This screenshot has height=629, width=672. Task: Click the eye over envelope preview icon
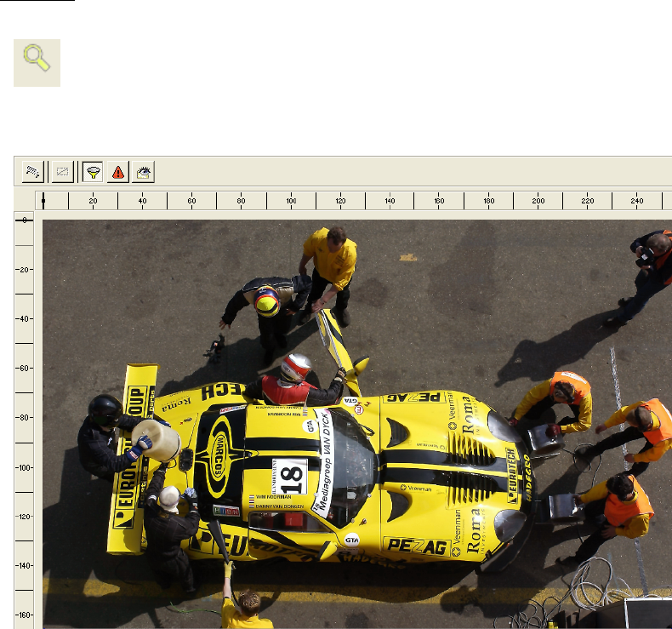pyautogui.click(x=143, y=173)
